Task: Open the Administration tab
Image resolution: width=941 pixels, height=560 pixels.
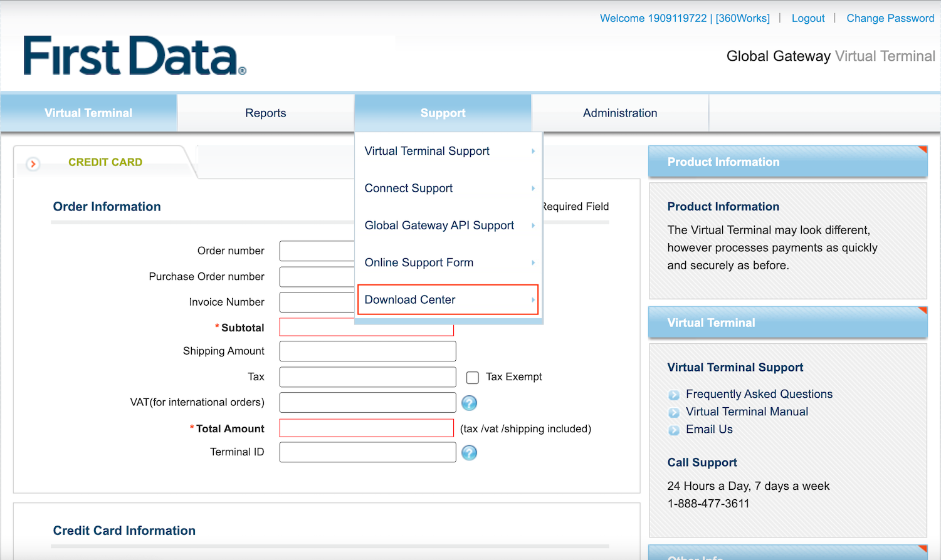Action: click(620, 113)
